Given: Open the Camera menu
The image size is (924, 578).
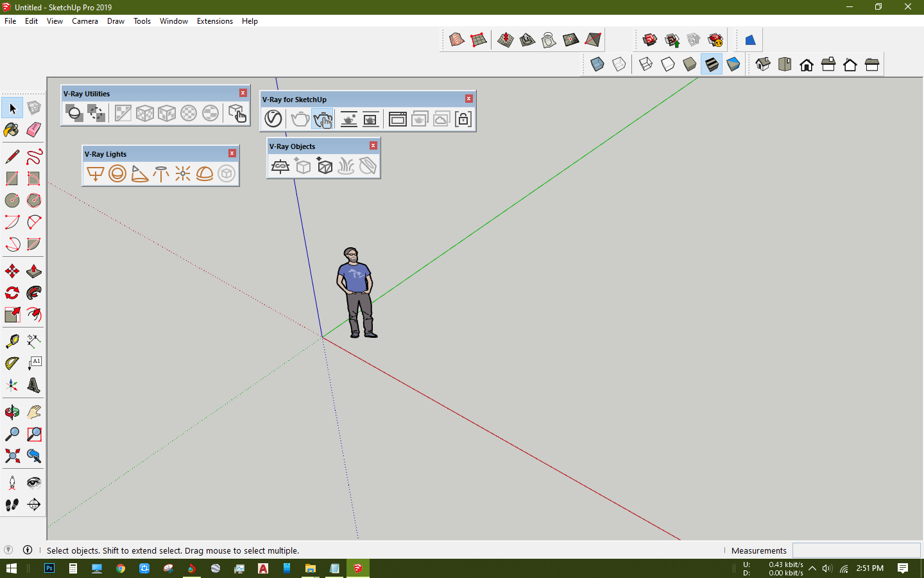Looking at the screenshot, I should 85,21.
